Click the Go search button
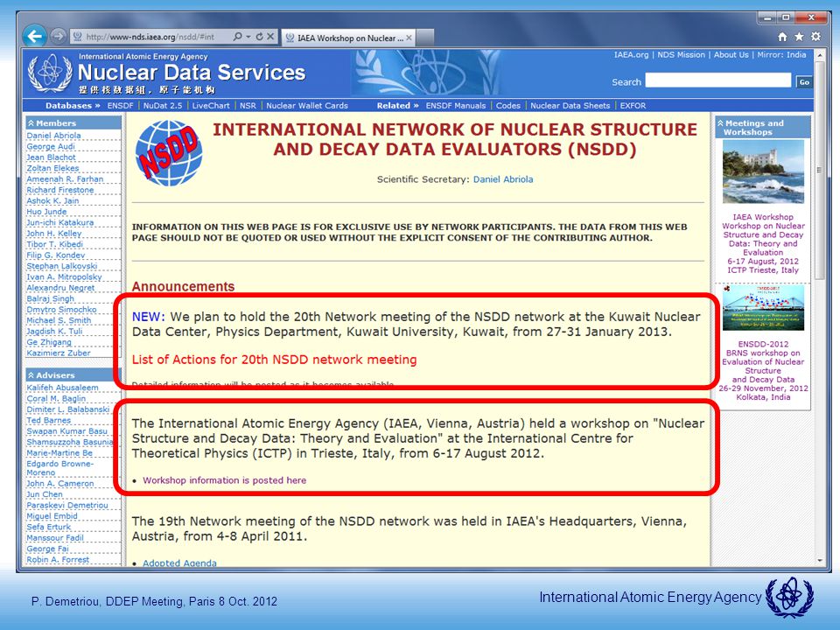This screenshot has height=630, width=840. click(x=803, y=82)
